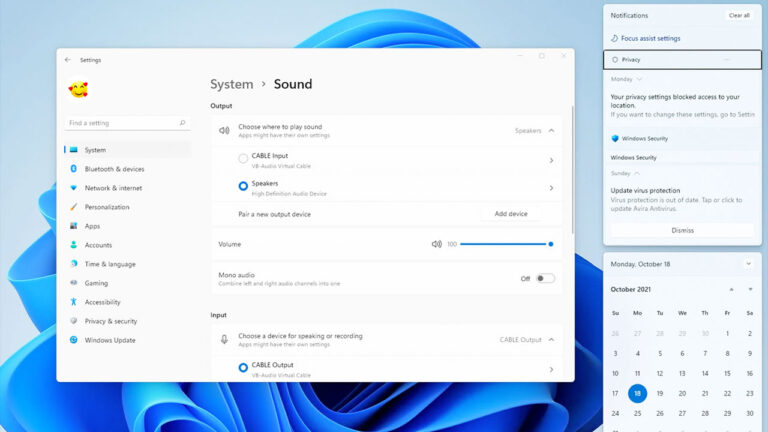Open CABLE Input device details chevron

tap(552, 160)
